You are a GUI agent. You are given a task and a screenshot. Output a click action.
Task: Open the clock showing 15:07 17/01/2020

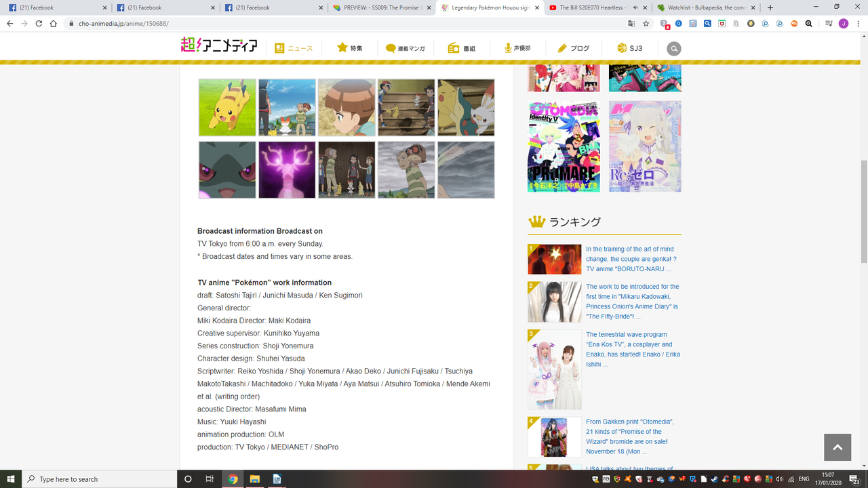click(829, 479)
